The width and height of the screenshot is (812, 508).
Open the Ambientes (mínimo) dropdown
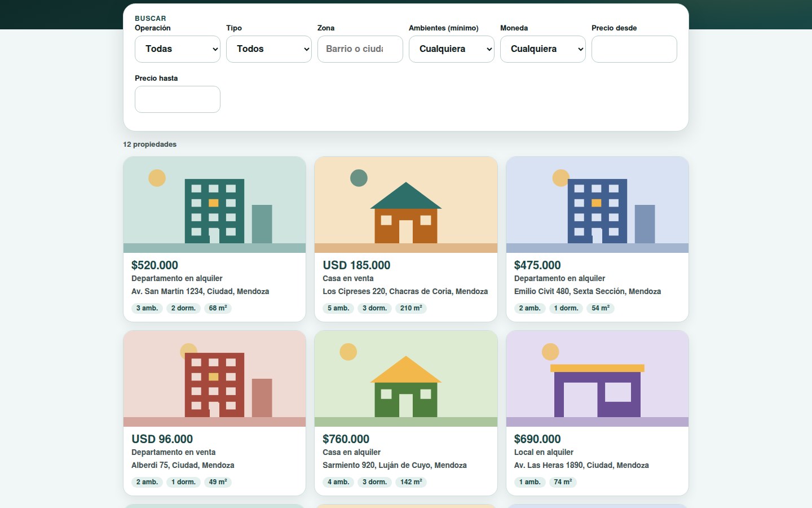pyautogui.click(x=452, y=49)
